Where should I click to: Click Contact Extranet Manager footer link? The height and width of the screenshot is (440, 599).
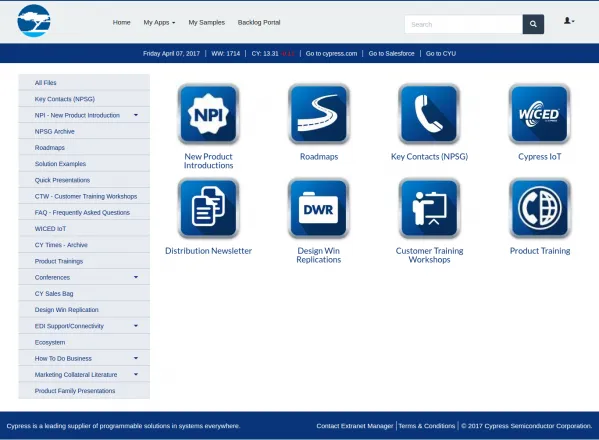click(x=355, y=426)
